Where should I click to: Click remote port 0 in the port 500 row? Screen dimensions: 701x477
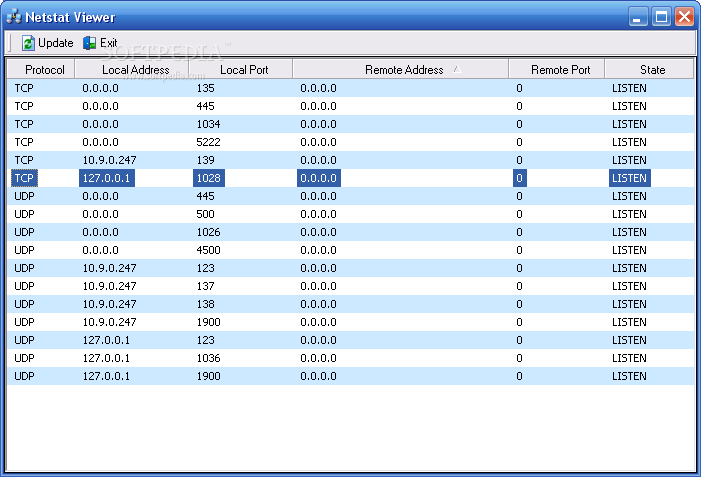(519, 214)
